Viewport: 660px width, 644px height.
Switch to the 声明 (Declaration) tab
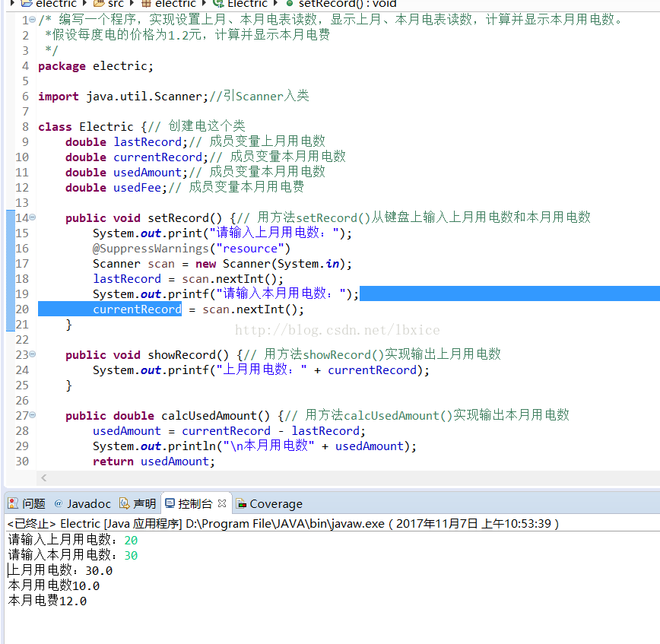(138, 503)
